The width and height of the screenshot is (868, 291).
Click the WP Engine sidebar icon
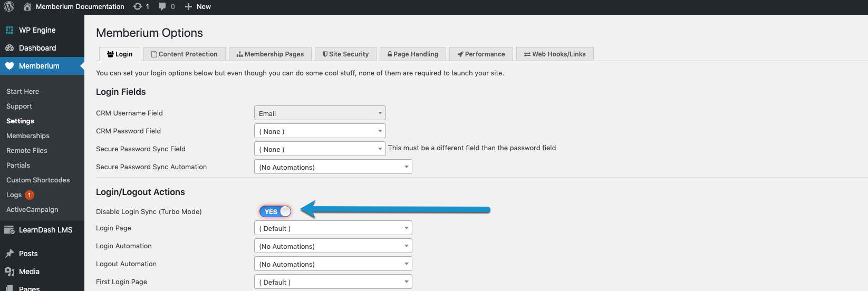9,30
